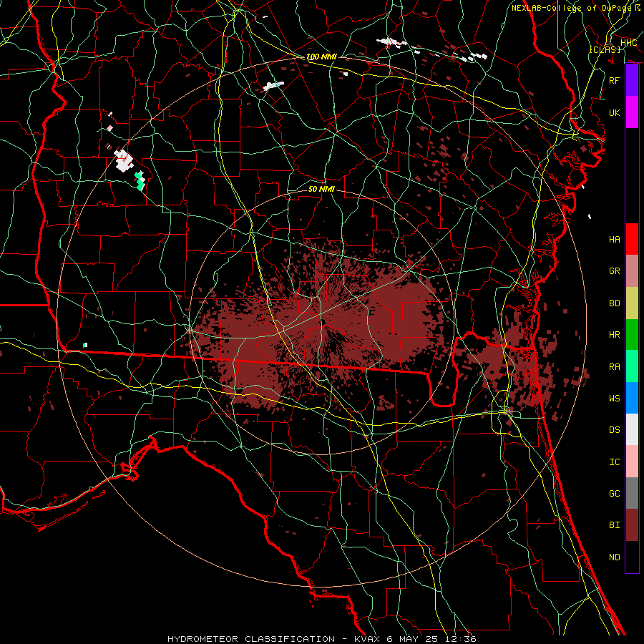This screenshot has height=644, width=644.
Task: Click the IC legend label
Action: [614, 462]
